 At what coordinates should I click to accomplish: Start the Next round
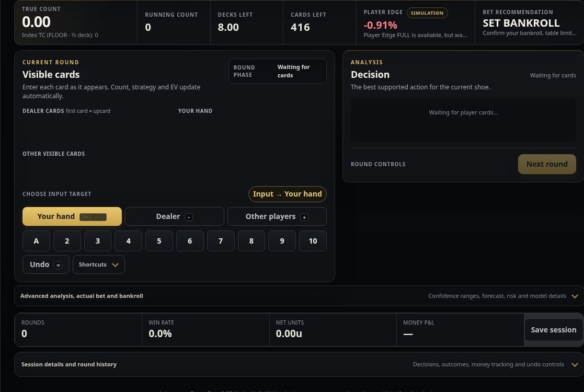(x=547, y=164)
